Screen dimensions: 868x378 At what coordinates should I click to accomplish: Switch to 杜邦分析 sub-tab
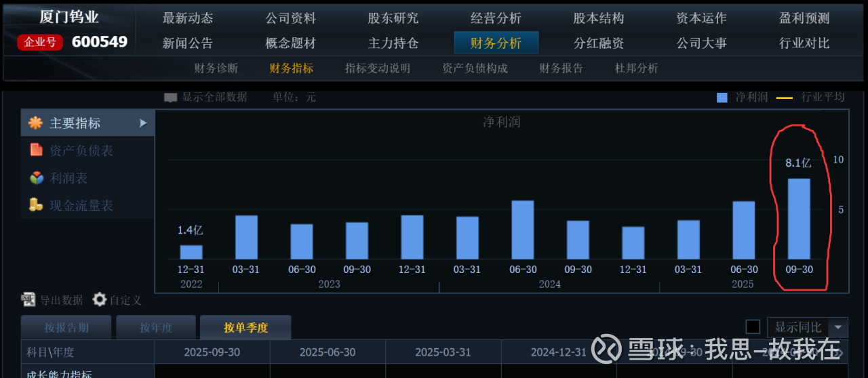(x=637, y=68)
